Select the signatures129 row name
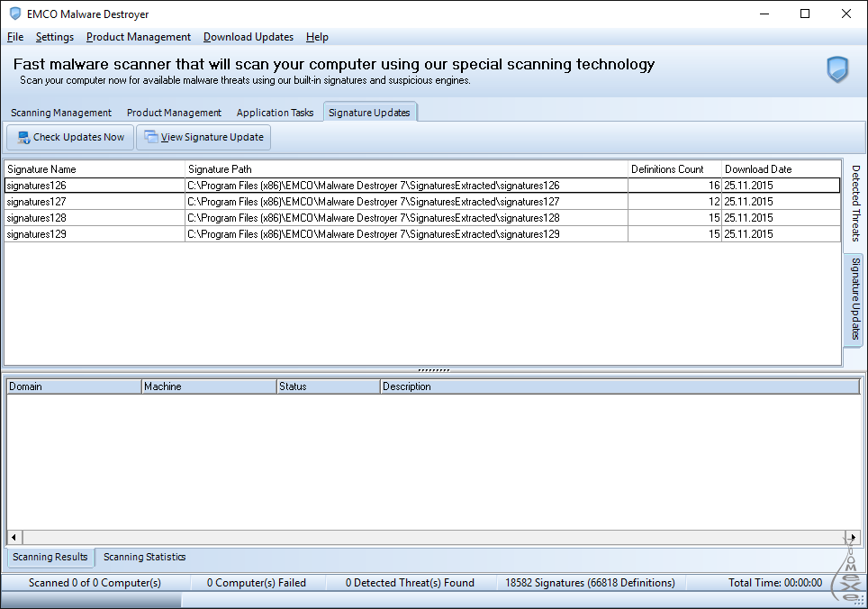The image size is (868, 609). [37, 234]
